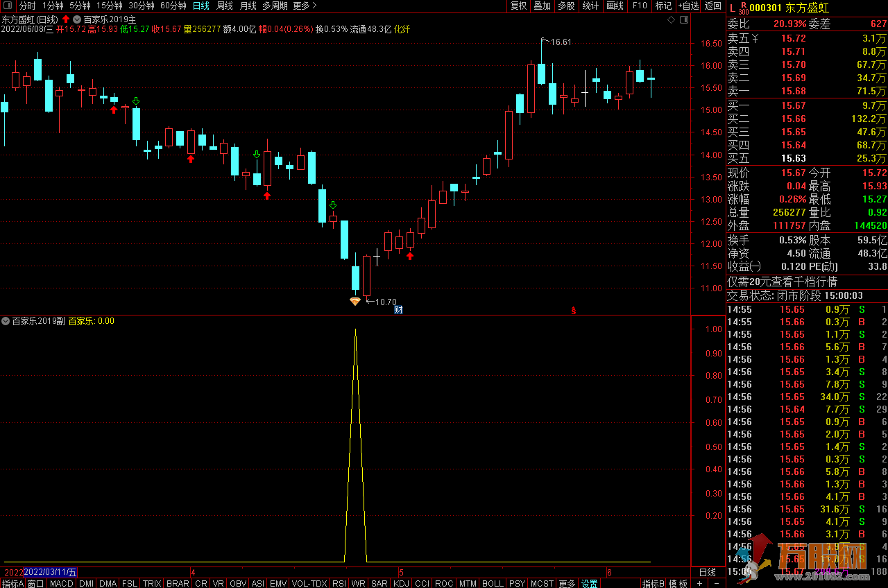Click the 复权 button
This screenshot has width=888, height=588.
pyautogui.click(x=518, y=6)
